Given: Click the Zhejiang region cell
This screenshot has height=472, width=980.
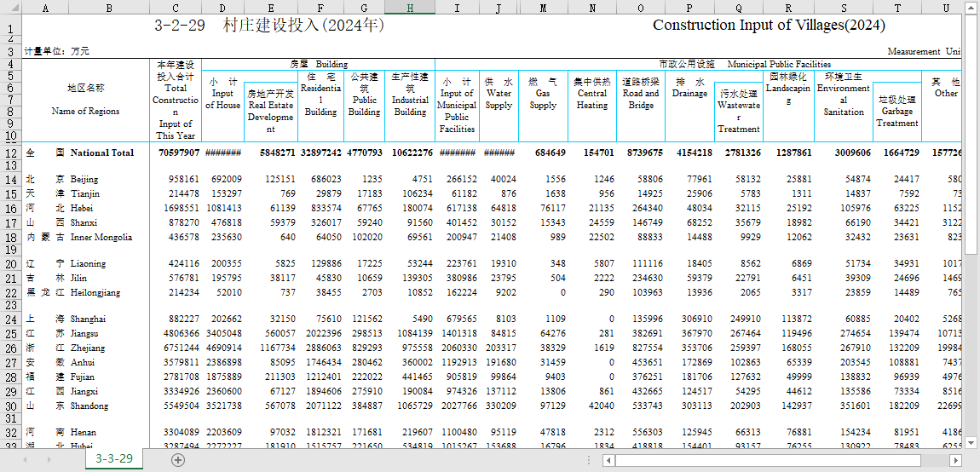Looking at the screenshot, I should (88, 348).
